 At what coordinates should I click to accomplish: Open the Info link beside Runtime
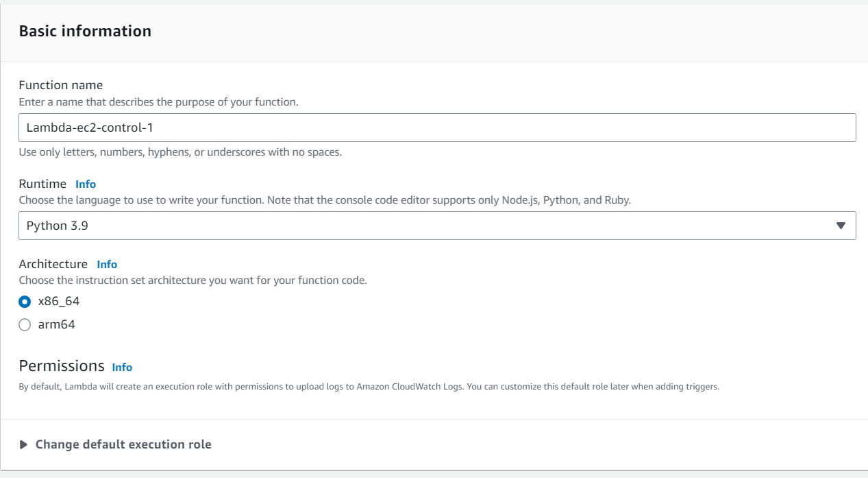[x=86, y=184]
